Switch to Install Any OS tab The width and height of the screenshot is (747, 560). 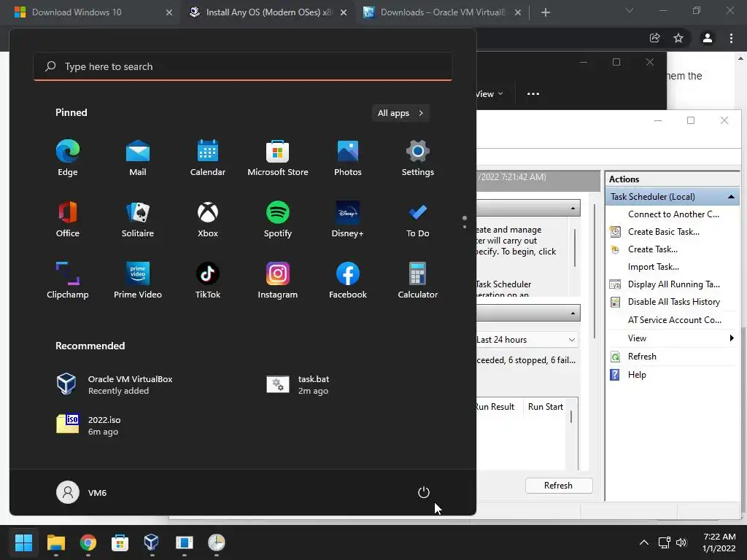[x=269, y=12]
